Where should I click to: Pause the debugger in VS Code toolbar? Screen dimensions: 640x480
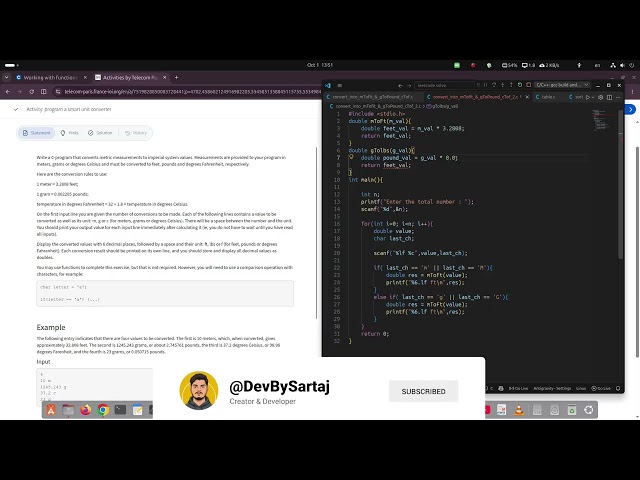[486, 85]
